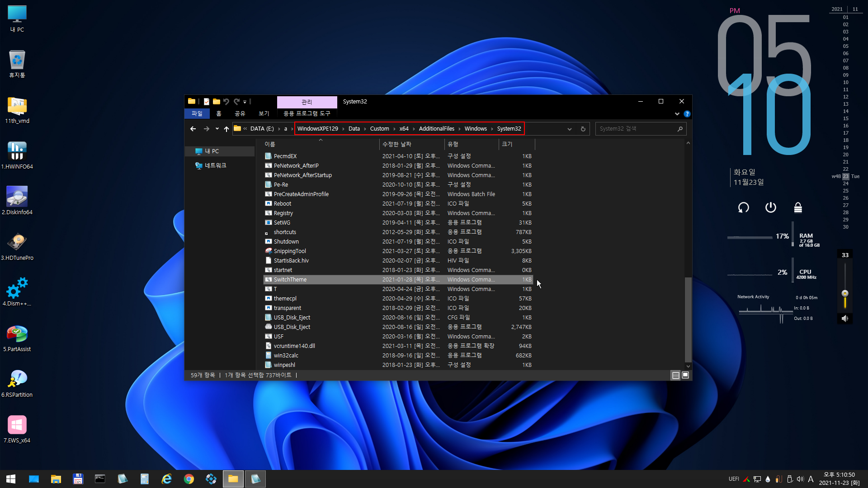This screenshot has height=488, width=868.
Task: Launch the 5.PartAssist desktop shortcut
Action: pos(17,338)
